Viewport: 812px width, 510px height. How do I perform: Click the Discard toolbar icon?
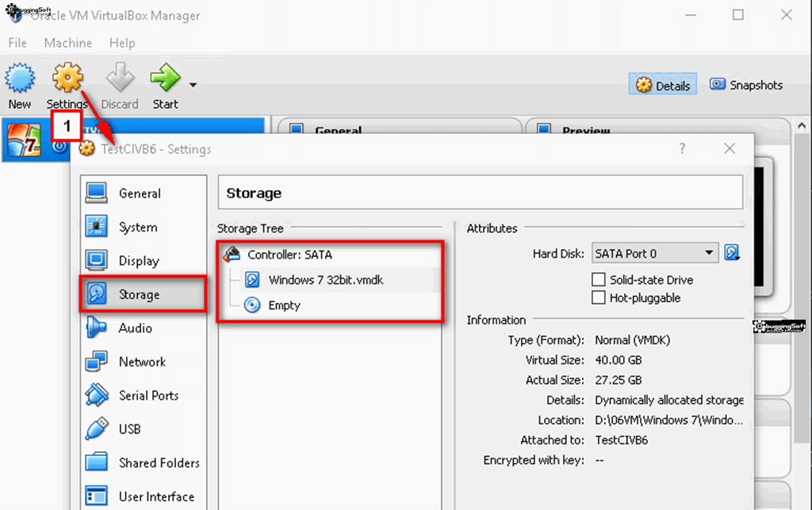(120, 78)
